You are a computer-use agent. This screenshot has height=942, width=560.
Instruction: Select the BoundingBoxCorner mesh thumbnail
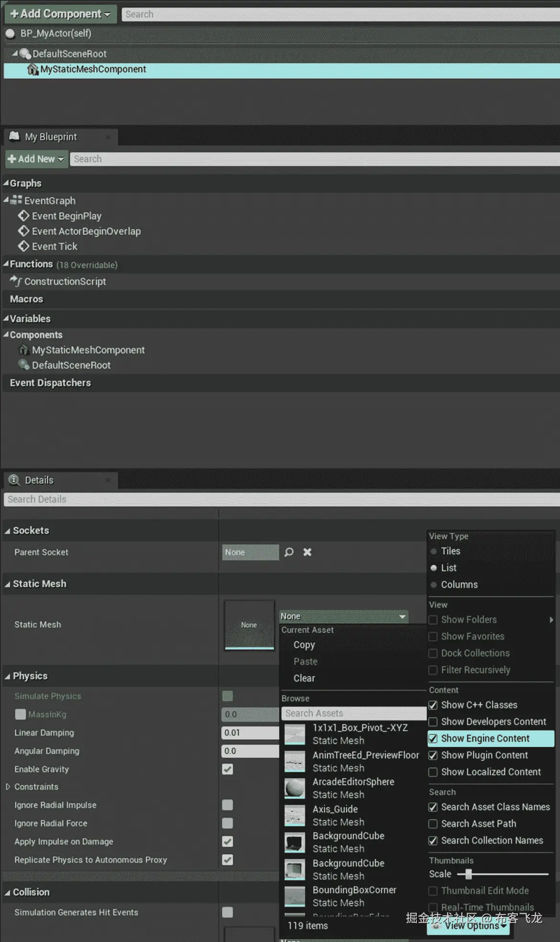295,896
